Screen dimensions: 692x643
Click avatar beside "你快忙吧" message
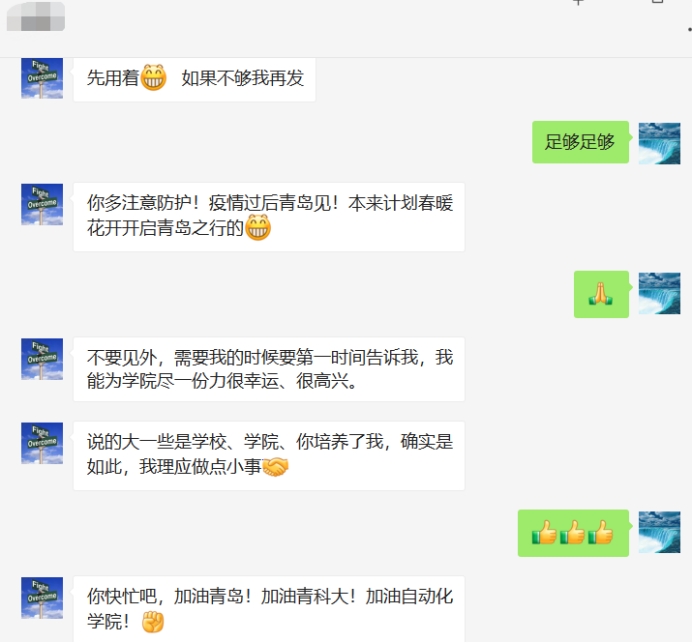(42, 598)
